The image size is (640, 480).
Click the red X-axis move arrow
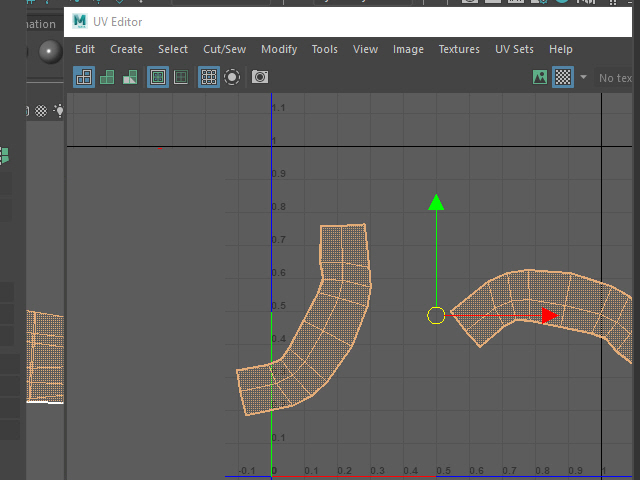click(x=548, y=316)
